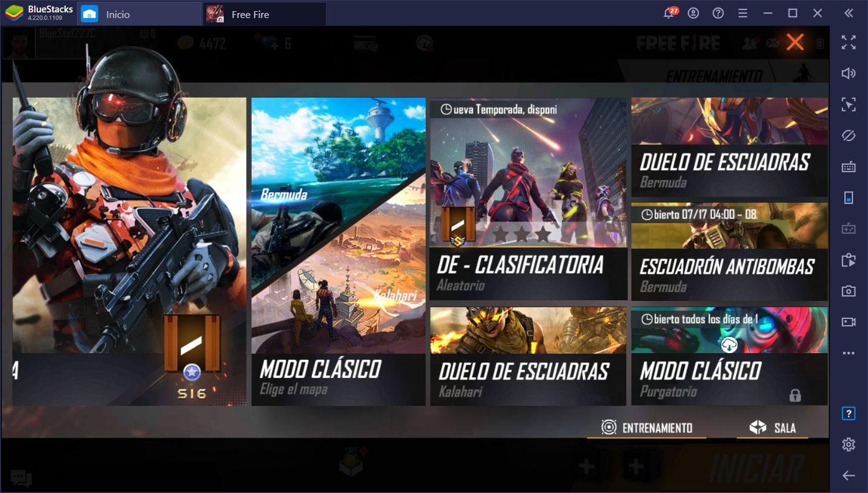Click the BlueStacks logo
Screen dimensions: 868x493
point(14,13)
